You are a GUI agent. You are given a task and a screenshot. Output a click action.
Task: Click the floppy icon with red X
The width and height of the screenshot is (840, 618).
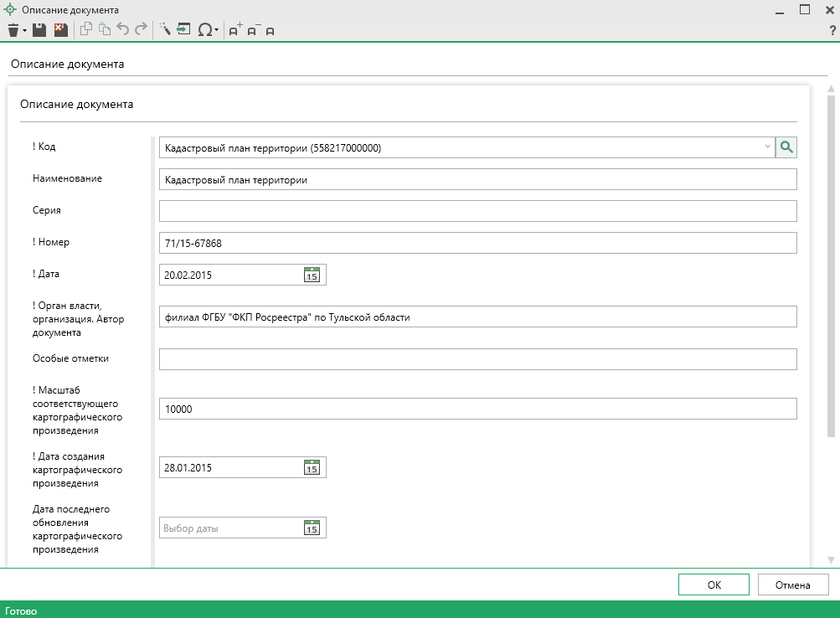coord(59,30)
